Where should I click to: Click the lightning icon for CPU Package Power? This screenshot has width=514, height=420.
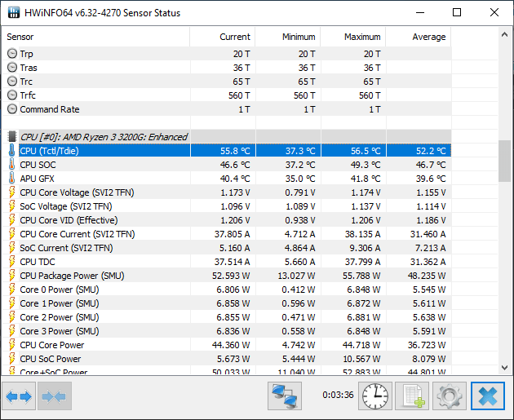click(11, 276)
